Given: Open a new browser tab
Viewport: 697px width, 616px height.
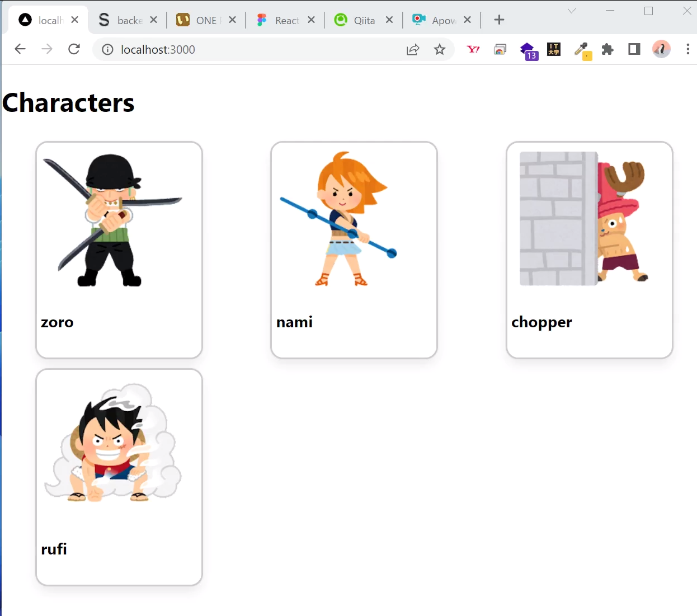Looking at the screenshot, I should (500, 20).
